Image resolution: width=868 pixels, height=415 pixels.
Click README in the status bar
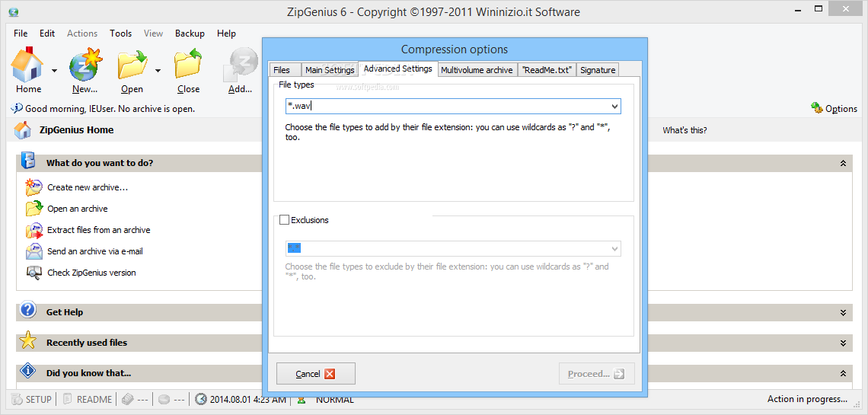coord(88,399)
